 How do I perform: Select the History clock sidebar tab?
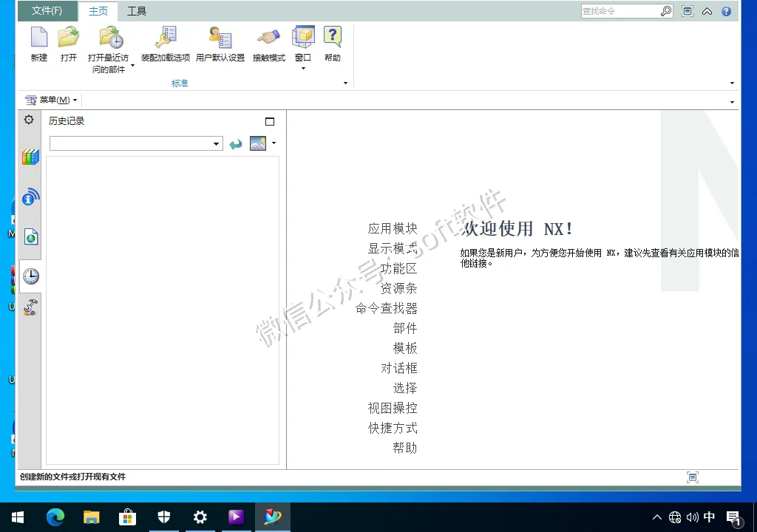point(30,276)
